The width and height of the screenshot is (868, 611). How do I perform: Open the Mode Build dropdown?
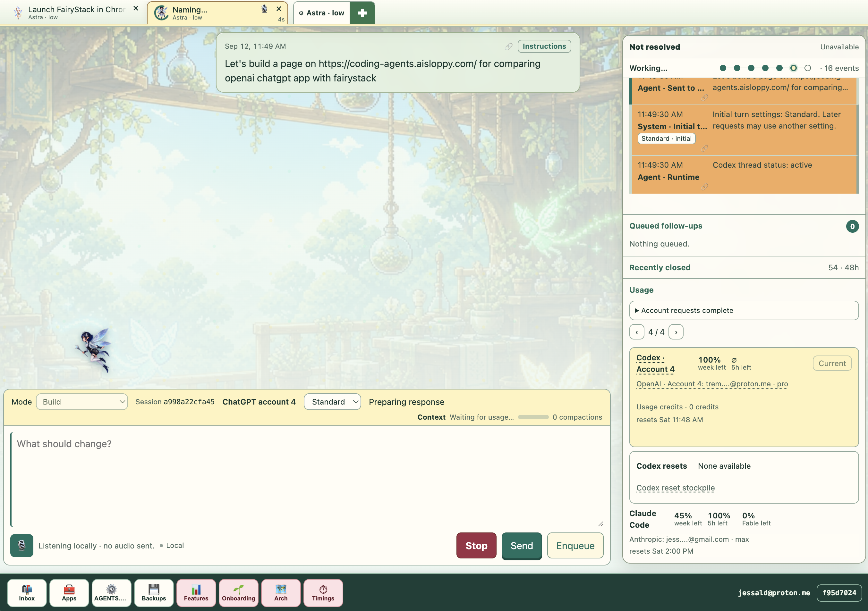tap(82, 402)
